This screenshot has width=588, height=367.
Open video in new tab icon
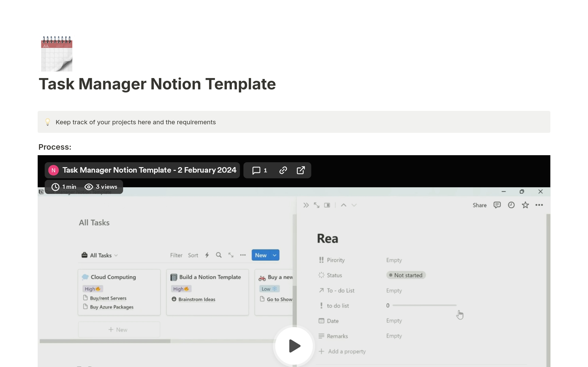tap(301, 170)
